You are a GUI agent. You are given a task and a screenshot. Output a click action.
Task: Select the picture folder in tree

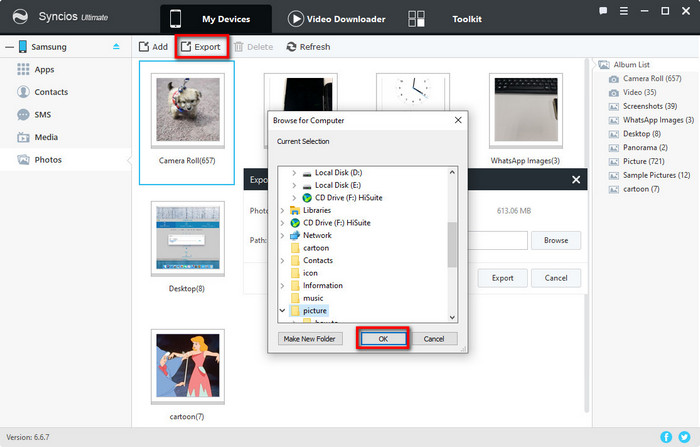pyautogui.click(x=314, y=310)
